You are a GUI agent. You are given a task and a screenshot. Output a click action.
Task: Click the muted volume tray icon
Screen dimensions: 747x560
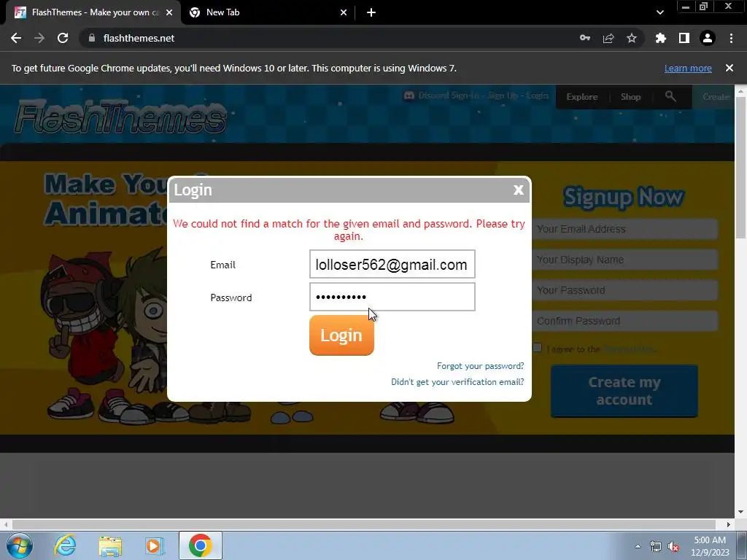pos(673,547)
